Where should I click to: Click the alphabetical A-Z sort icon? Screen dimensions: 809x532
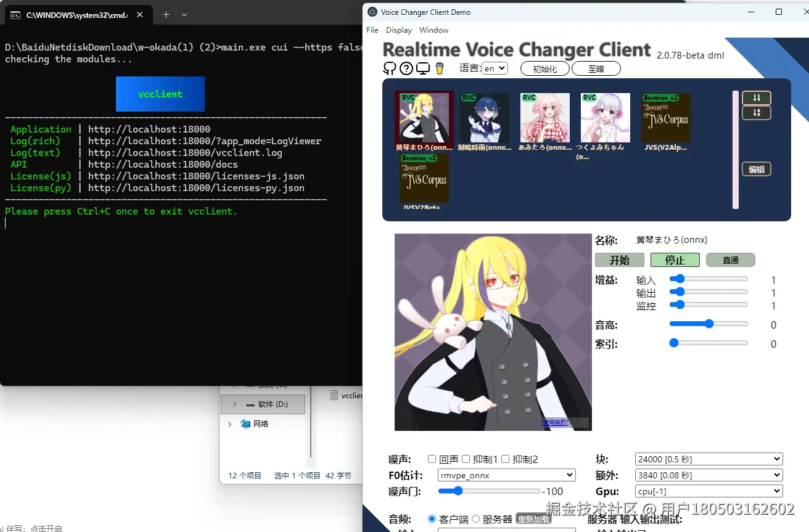(x=757, y=113)
